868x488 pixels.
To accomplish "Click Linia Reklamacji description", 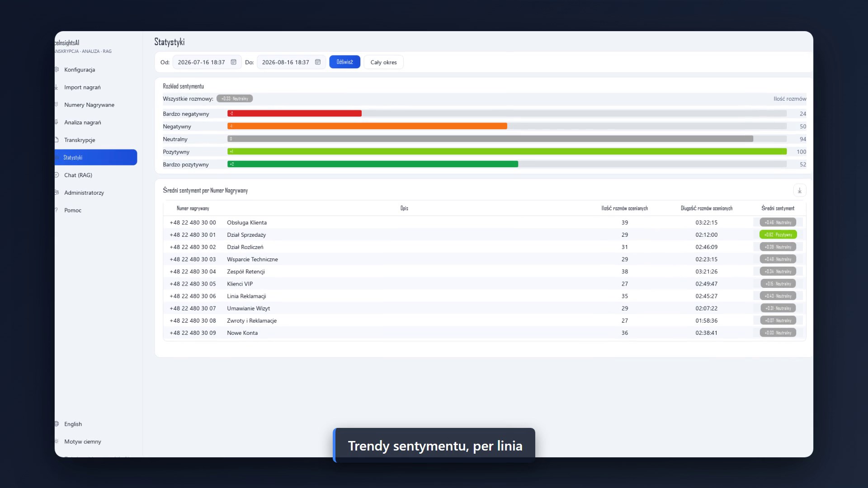I will (x=246, y=296).
